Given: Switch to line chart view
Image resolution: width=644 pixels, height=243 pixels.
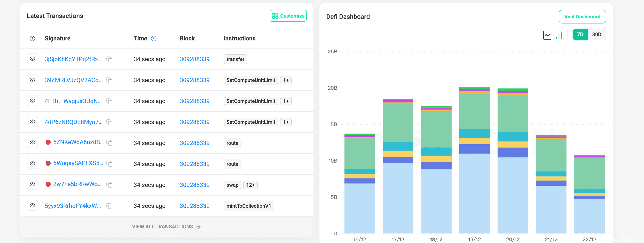Looking at the screenshot, I should tap(546, 35).
